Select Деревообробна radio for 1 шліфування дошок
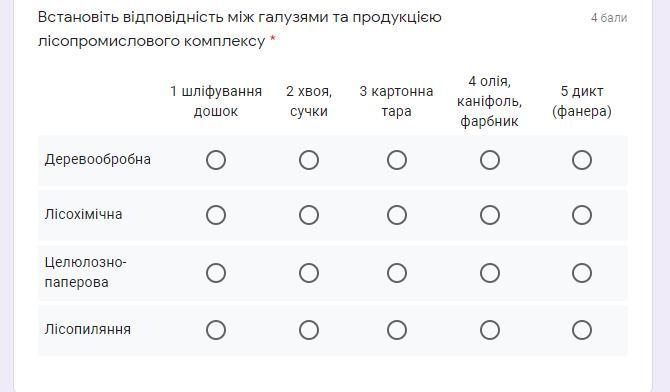 click(x=216, y=160)
